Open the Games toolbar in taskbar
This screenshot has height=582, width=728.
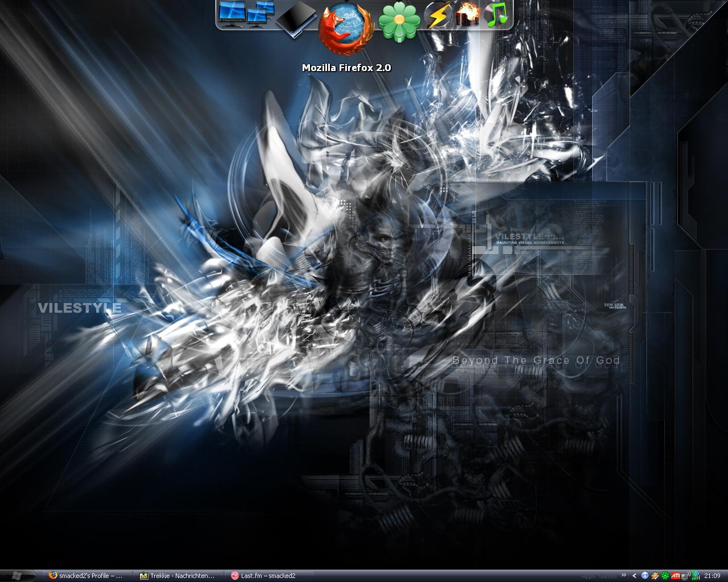pyautogui.click(x=607, y=576)
